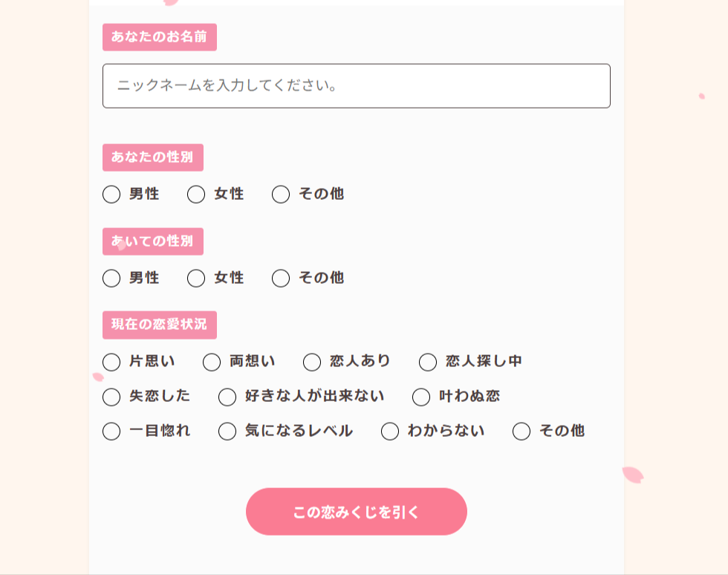Choose 一目惚れ love status
This screenshot has height=575, width=728.
click(111, 432)
